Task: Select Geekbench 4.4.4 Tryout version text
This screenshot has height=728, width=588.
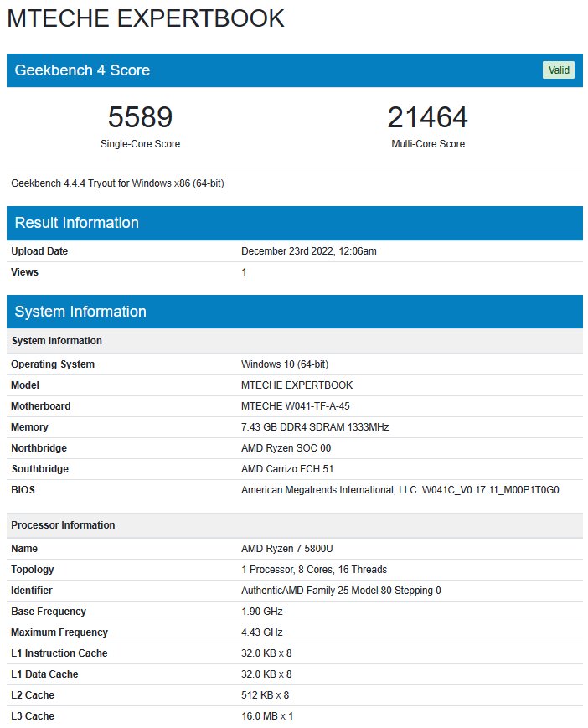Action: pos(117,183)
